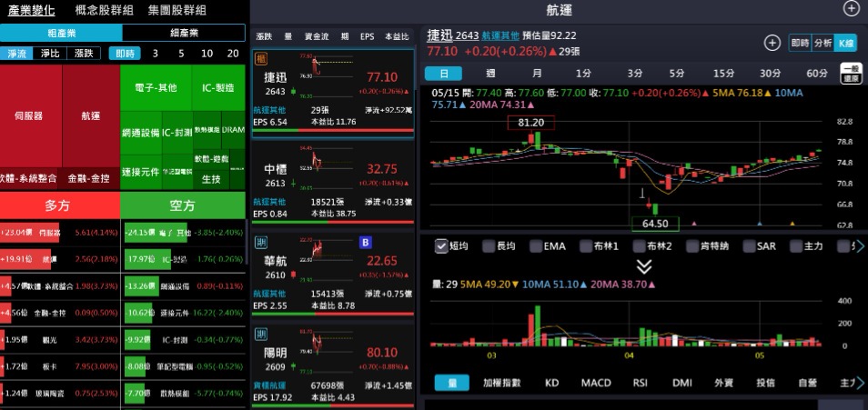Enable the 布林2 checkbox

pyautogui.click(x=640, y=246)
